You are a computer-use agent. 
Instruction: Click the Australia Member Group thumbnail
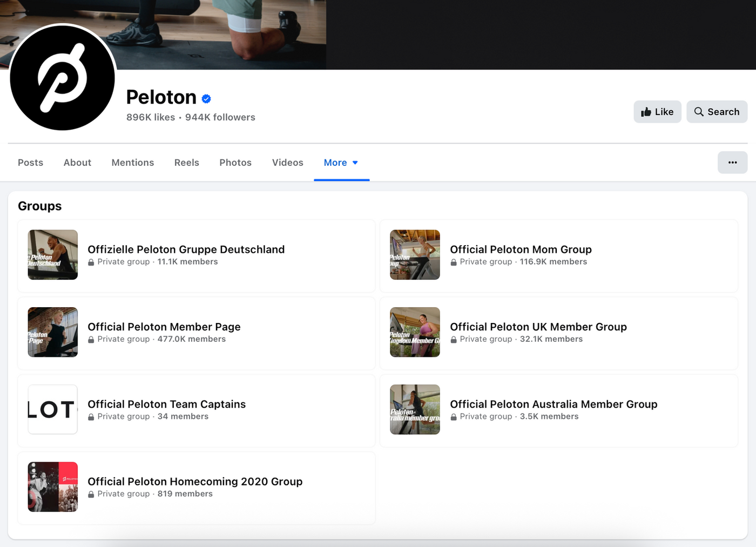point(415,409)
